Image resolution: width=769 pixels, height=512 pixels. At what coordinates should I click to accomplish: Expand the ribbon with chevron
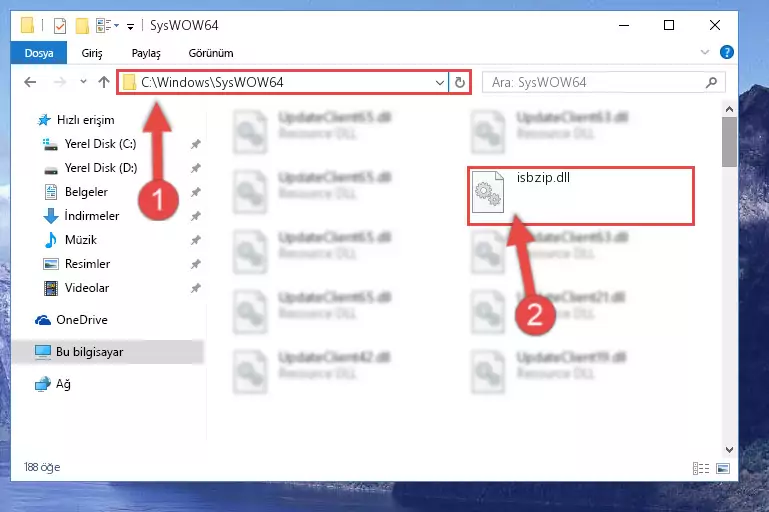[x=705, y=52]
